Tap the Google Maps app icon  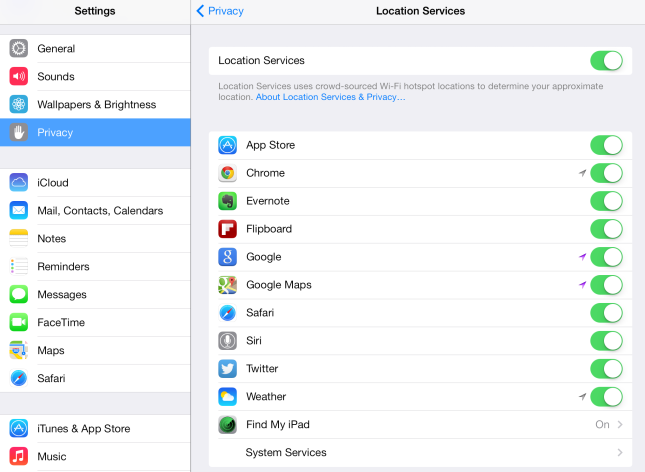pyautogui.click(x=228, y=285)
